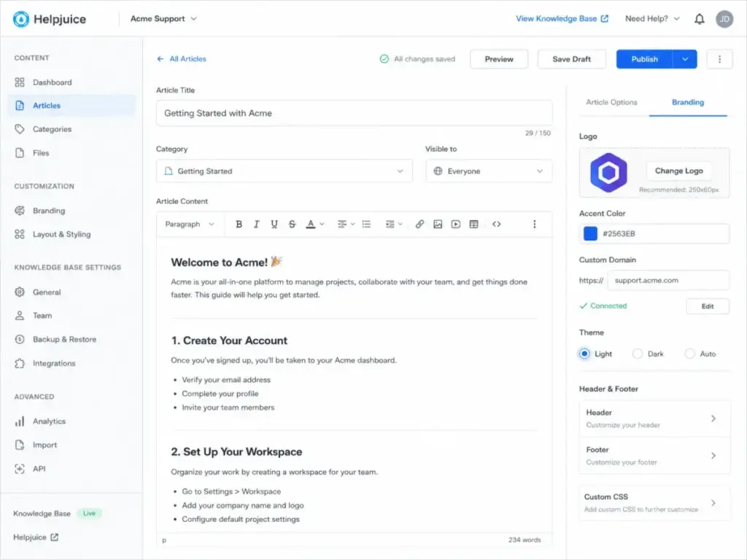
Task: Click the back arrow beside All Articles
Action: coord(160,59)
